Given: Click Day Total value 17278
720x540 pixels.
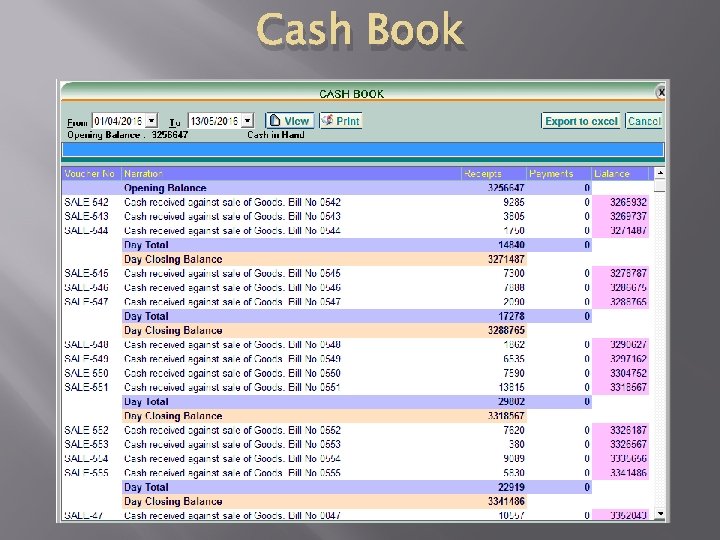Looking at the screenshot, I should (x=511, y=316).
